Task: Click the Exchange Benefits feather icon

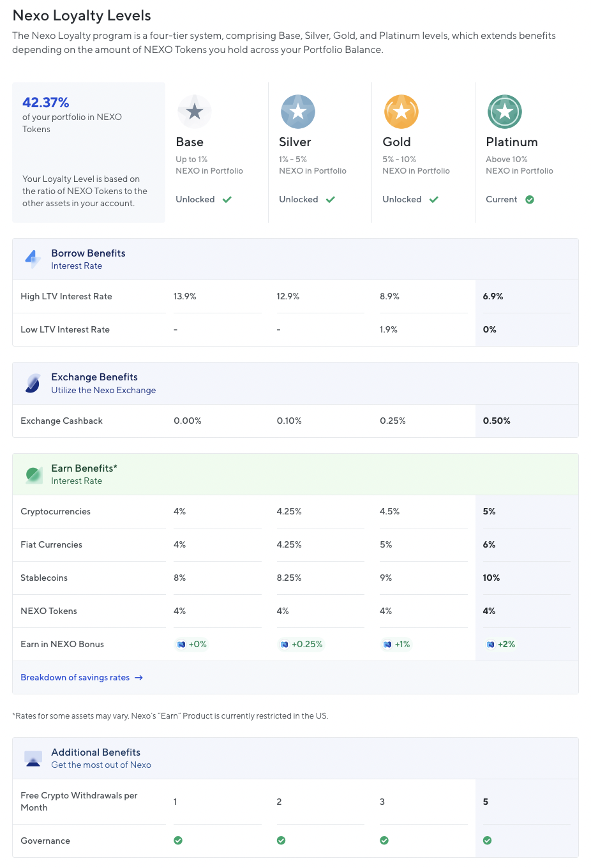Action: (x=33, y=383)
